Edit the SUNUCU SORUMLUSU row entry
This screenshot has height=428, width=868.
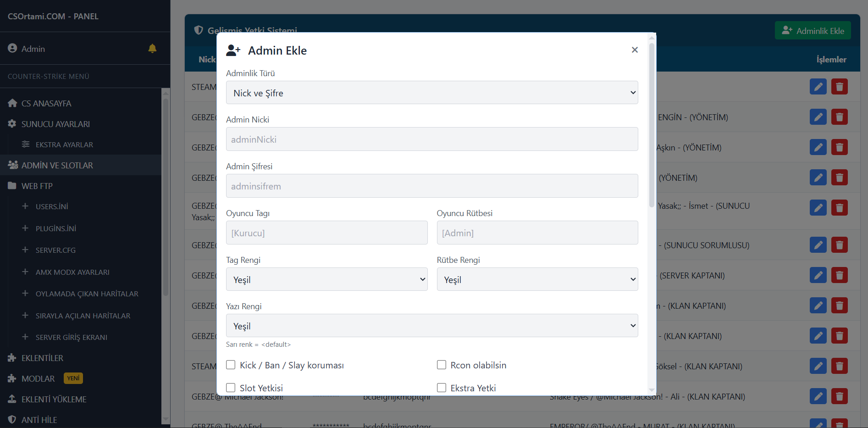click(x=818, y=245)
